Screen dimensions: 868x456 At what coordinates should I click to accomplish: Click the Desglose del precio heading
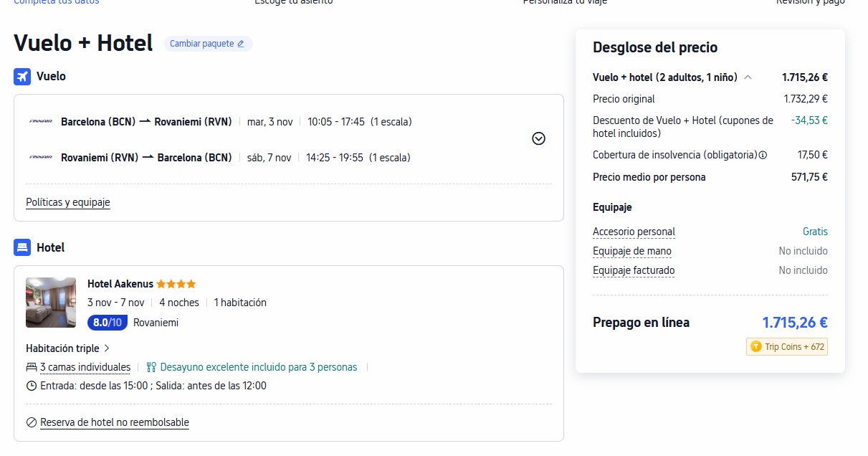pyautogui.click(x=655, y=47)
